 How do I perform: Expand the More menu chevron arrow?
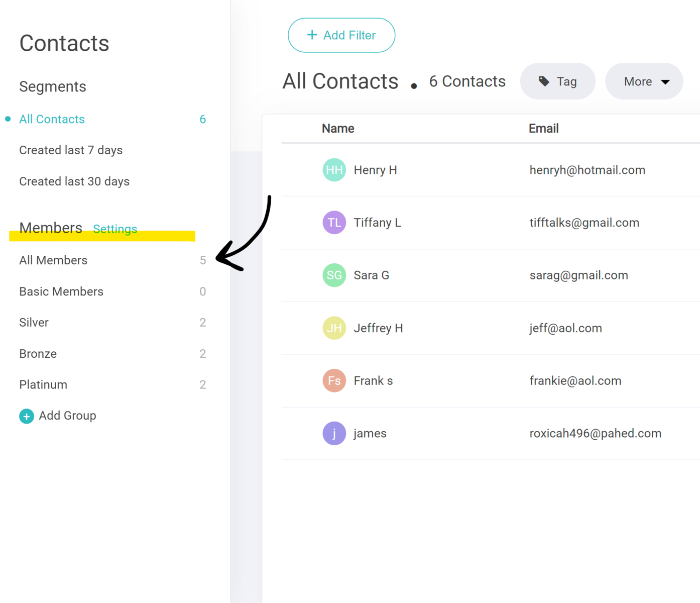(x=665, y=81)
